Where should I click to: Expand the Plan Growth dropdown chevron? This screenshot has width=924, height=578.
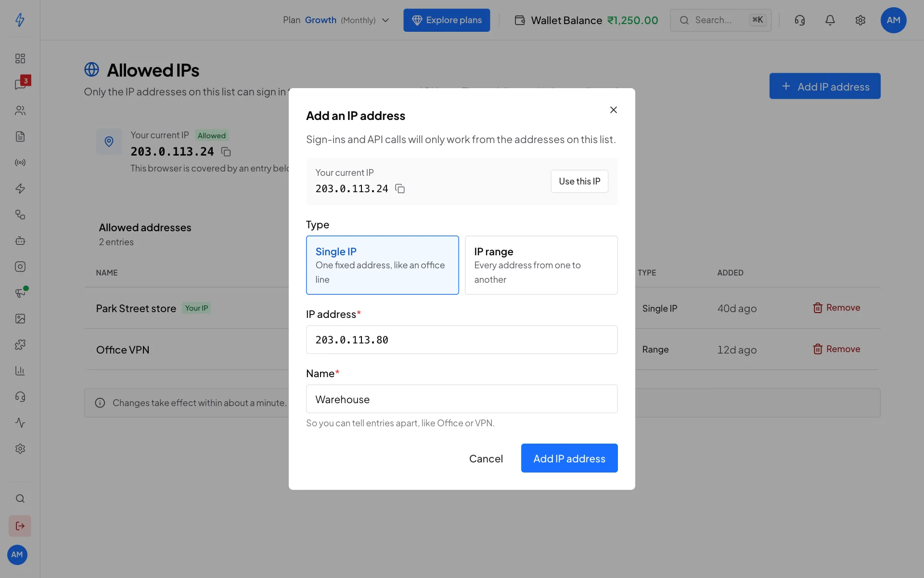tap(385, 20)
